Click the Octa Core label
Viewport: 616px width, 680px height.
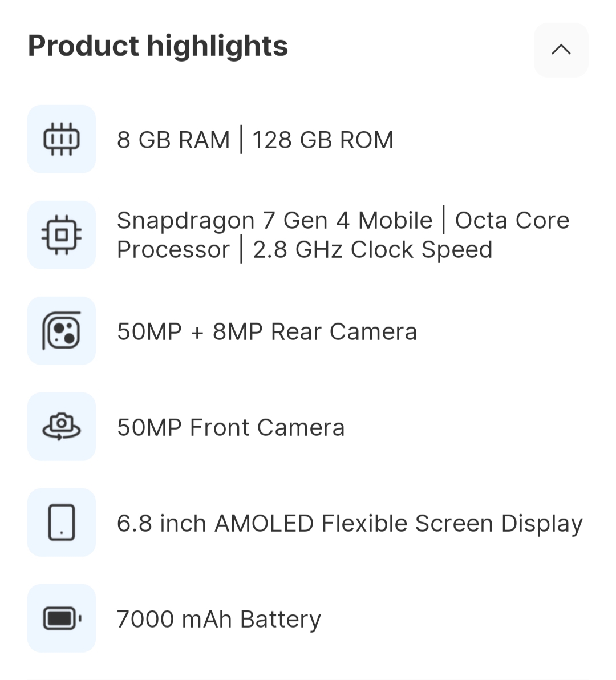click(512, 221)
